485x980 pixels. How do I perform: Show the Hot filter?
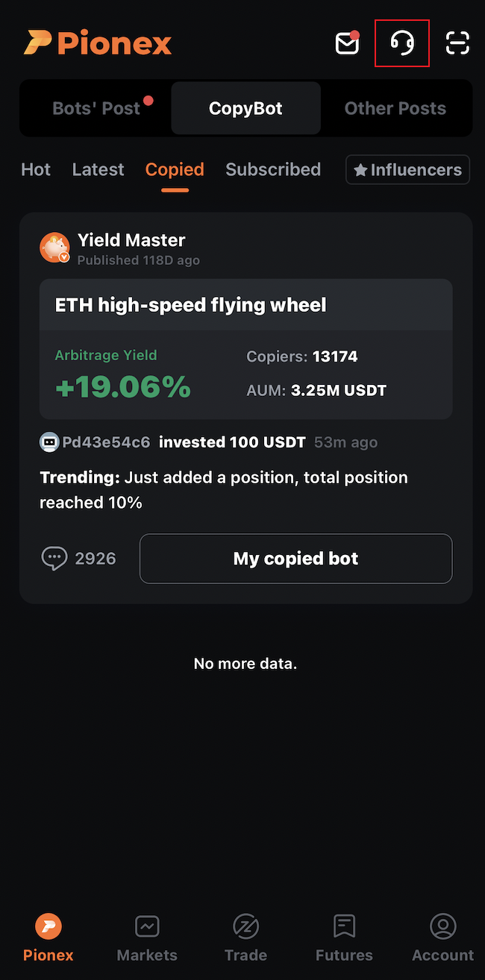click(x=36, y=169)
